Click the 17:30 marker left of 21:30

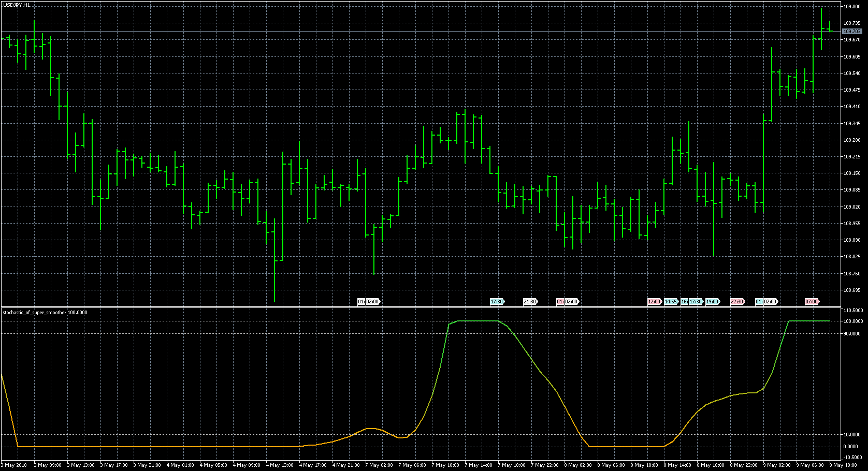pos(497,302)
